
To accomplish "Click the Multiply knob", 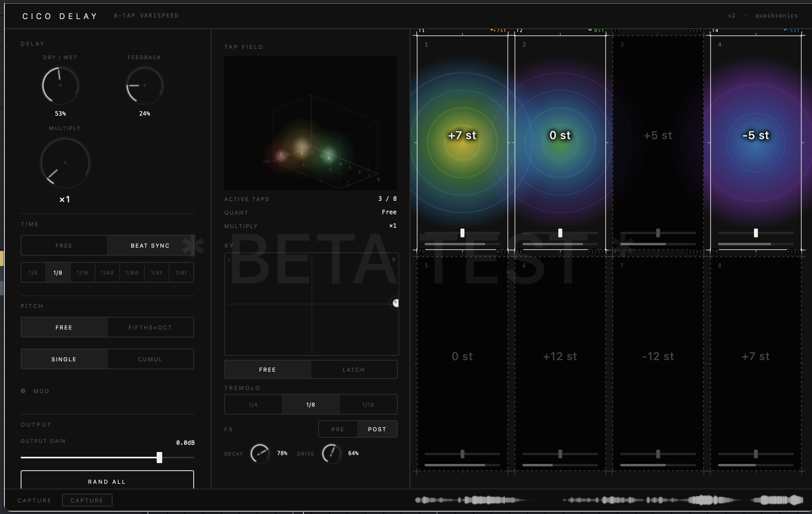I will (65, 163).
